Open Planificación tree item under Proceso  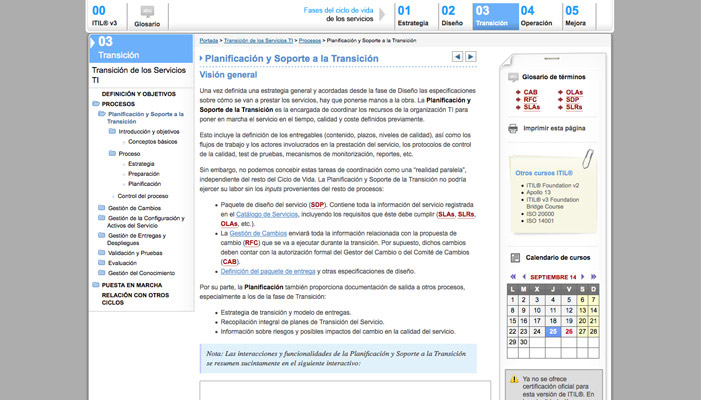pos(144,184)
